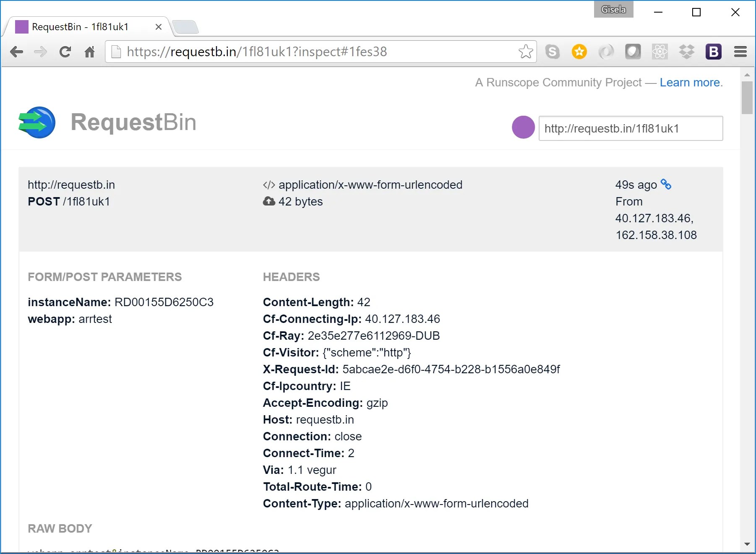756x554 pixels.
Task: Click the Bootstrap B extension icon
Action: pyautogui.click(x=714, y=52)
